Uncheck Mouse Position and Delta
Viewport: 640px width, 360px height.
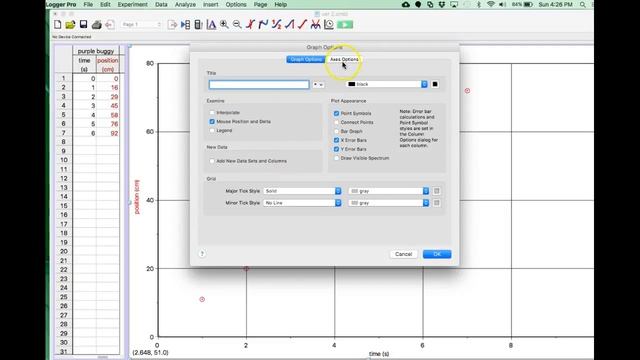(x=212, y=121)
